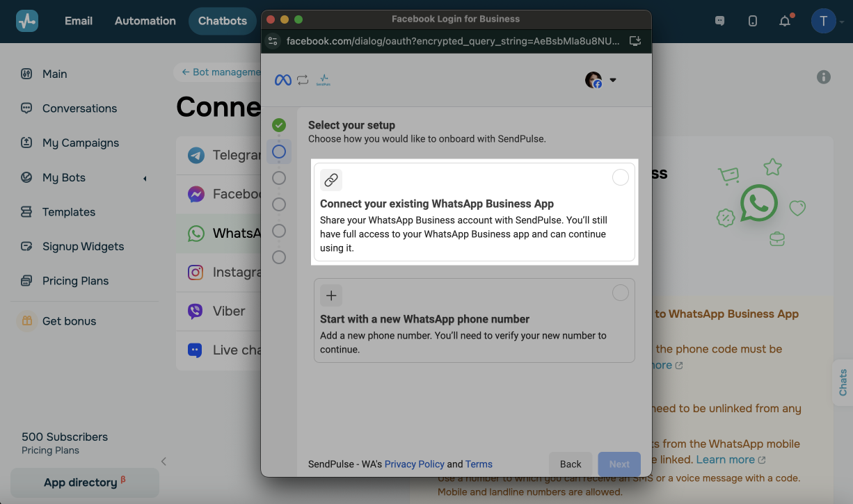Click the Select your setup heading
Viewport: 853px width, 504px height.
click(351, 125)
